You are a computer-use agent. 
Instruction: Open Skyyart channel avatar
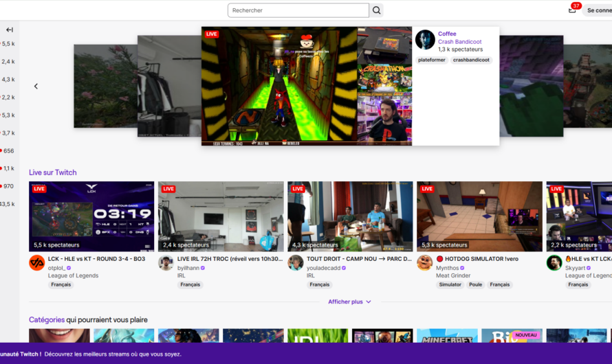pyautogui.click(x=554, y=262)
